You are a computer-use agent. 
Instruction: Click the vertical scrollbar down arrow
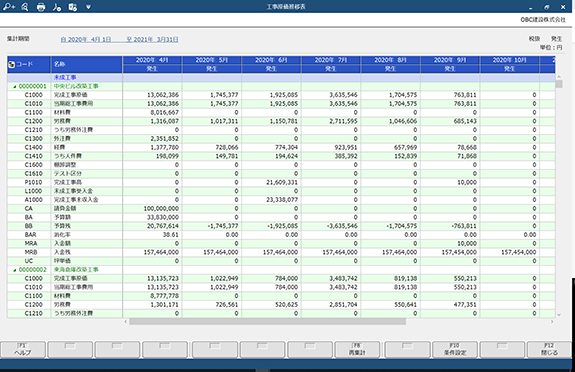point(559,314)
